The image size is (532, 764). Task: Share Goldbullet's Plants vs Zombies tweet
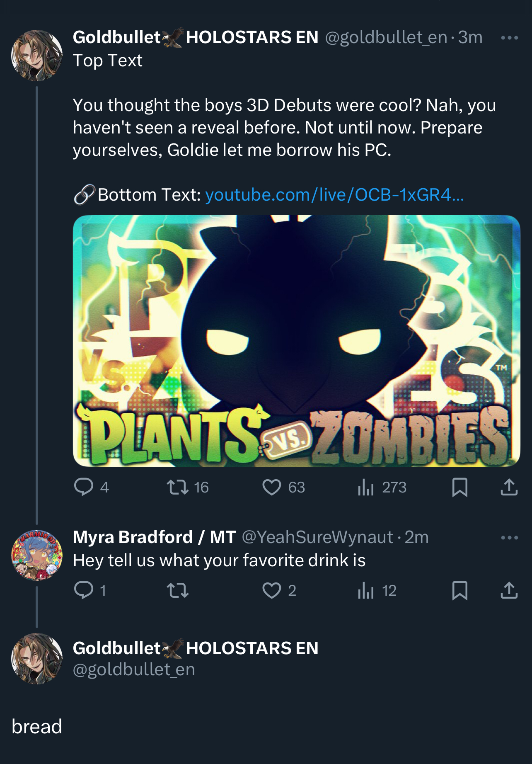(509, 487)
